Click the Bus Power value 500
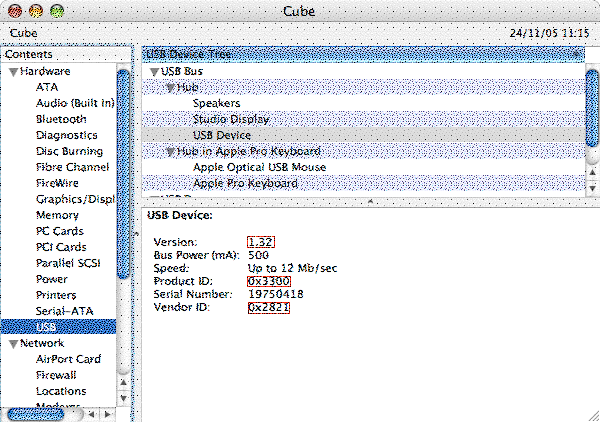Screen dimensions: 600x422 point(259,255)
